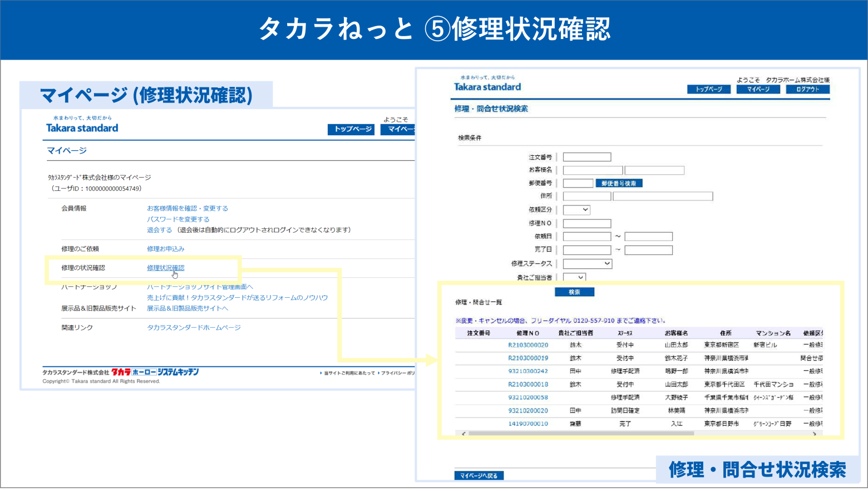Click the マイページへ戻る button
Screen dimensions: 868x491
point(479,476)
